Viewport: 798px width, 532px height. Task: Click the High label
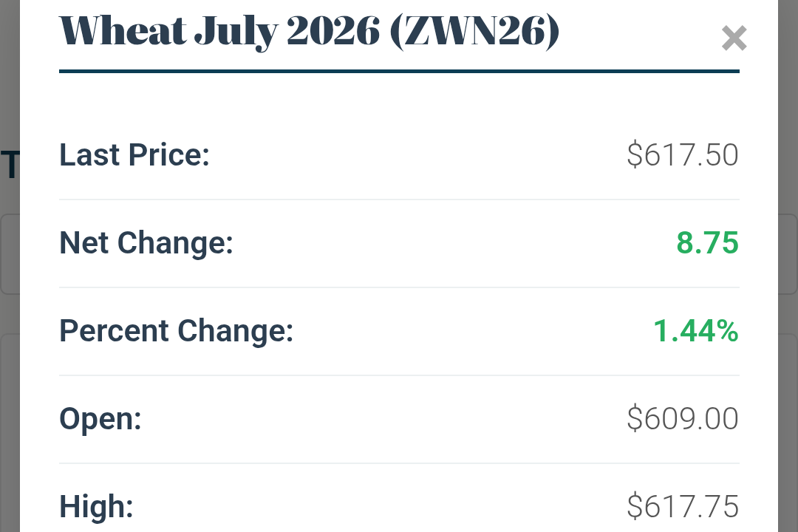click(x=96, y=507)
